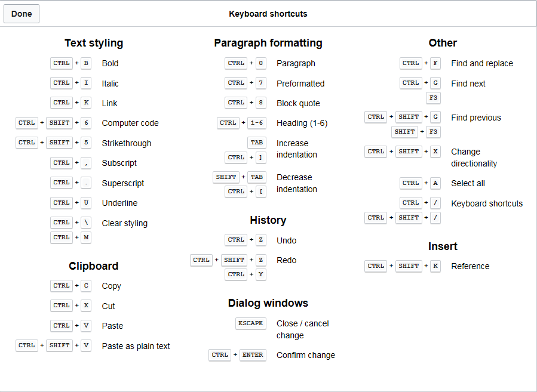Click the F3 key under Find next
The width and height of the screenshot is (537, 392).
point(433,97)
